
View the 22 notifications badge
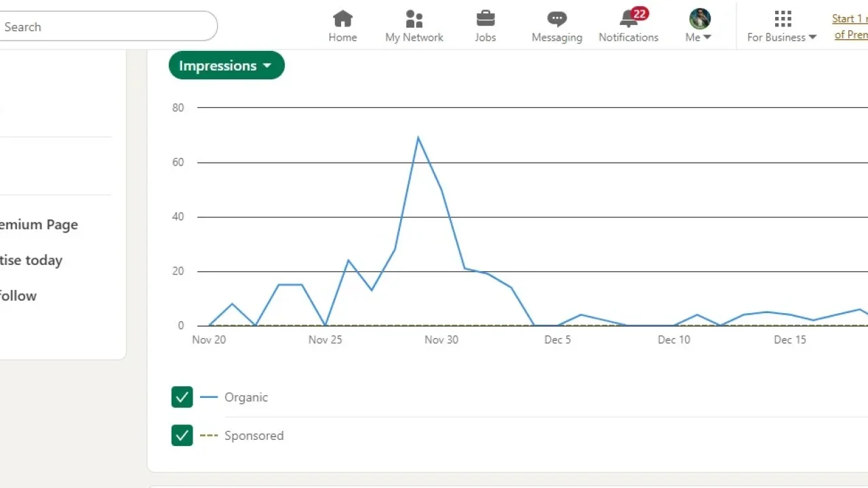[x=639, y=13]
